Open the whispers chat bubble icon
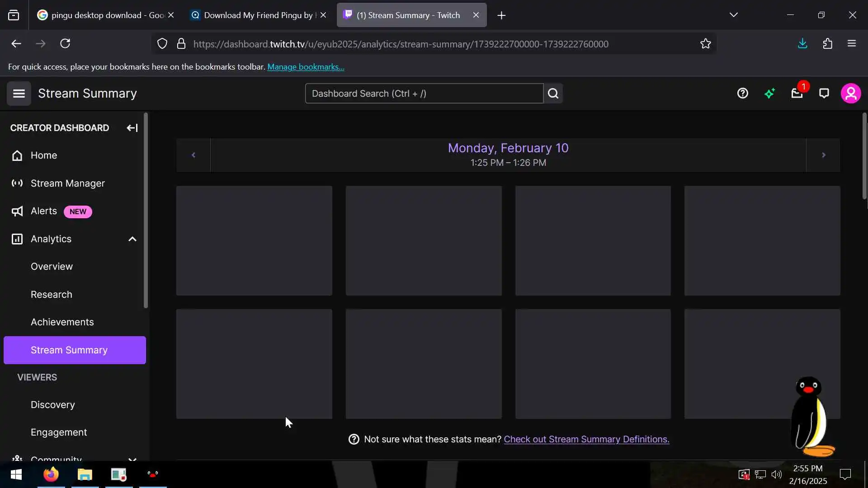Screen dimensions: 868x488 coord(824,94)
